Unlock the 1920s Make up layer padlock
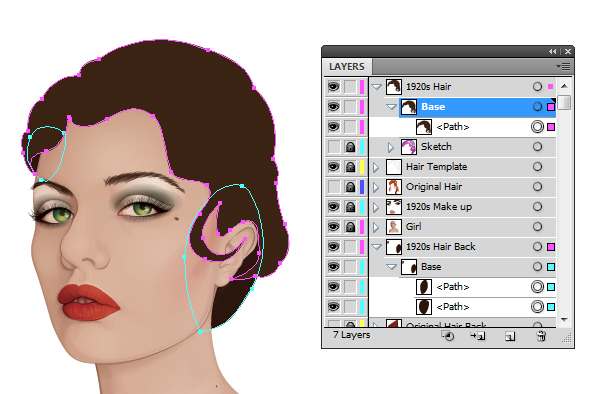Image resolution: width=595 pixels, height=394 pixels. point(350,207)
